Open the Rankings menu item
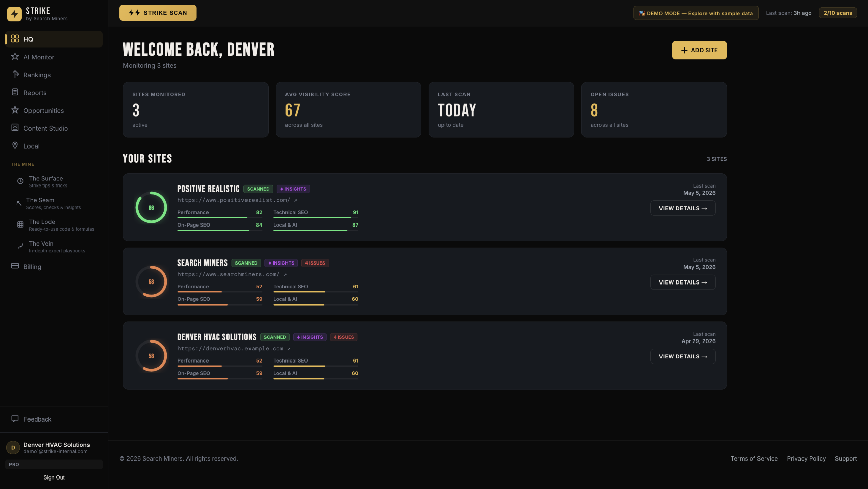Screen dimensions: 868x489 (x=54, y=75)
